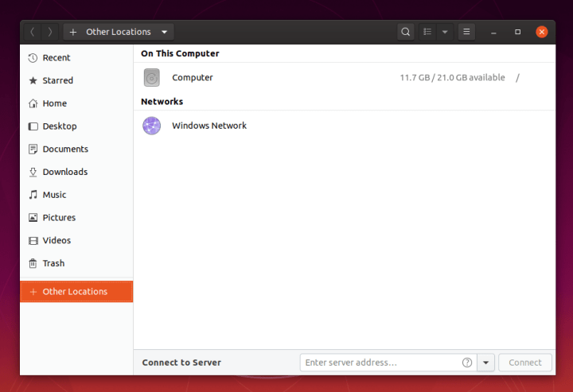Select the Starred star icon
Image resolution: width=573 pixels, height=392 pixels.
click(33, 80)
